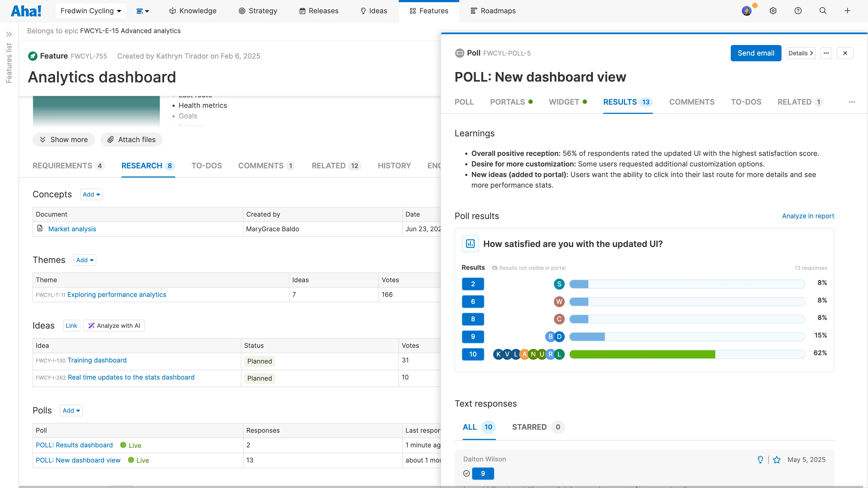Click the green 62% results bar
868x488 pixels.
(x=640, y=354)
